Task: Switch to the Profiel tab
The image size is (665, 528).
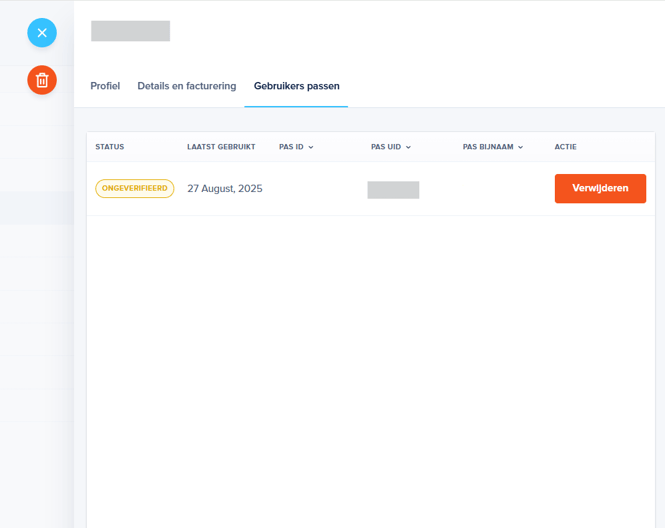Action: (x=105, y=86)
